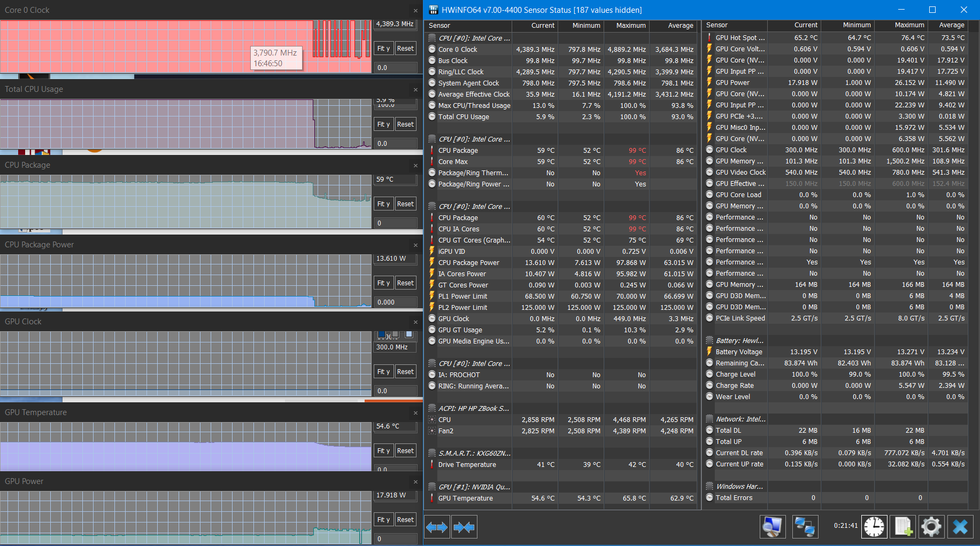The width and height of the screenshot is (980, 546).
Task: Click Fit y on CPU Package Power graph
Action: tap(383, 283)
